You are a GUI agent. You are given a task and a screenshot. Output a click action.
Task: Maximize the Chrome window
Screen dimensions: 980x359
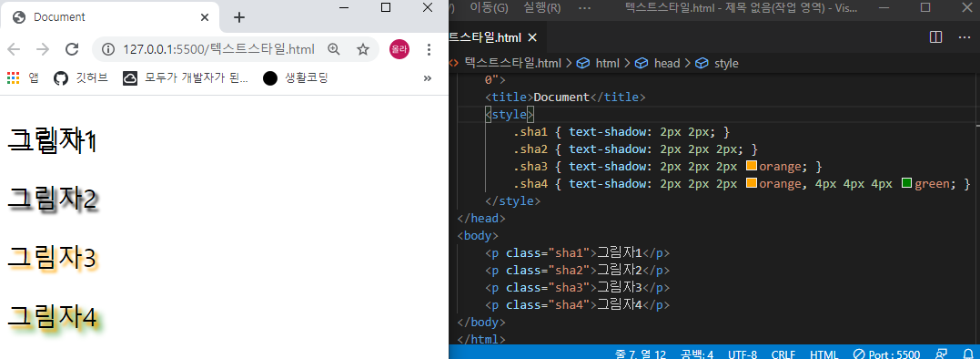pos(386,7)
